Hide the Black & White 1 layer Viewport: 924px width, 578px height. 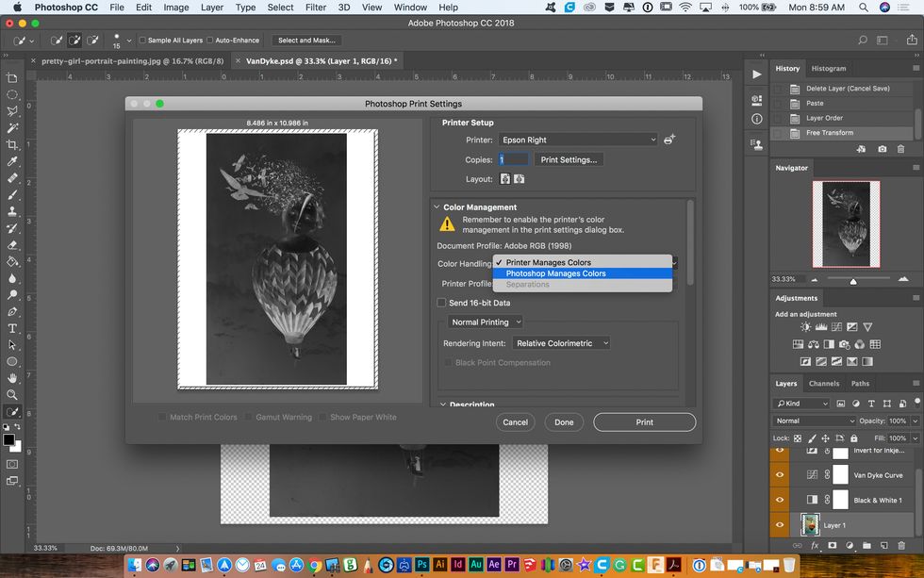tap(779, 499)
